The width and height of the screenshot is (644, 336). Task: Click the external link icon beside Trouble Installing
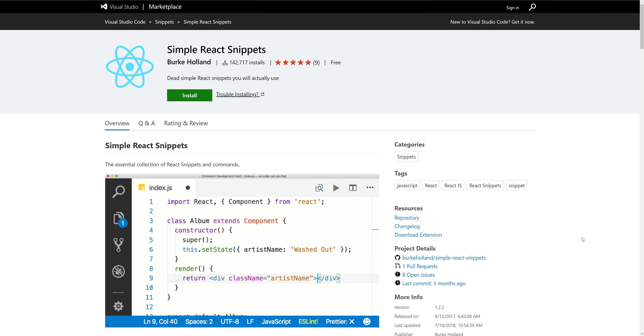coord(262,94)
